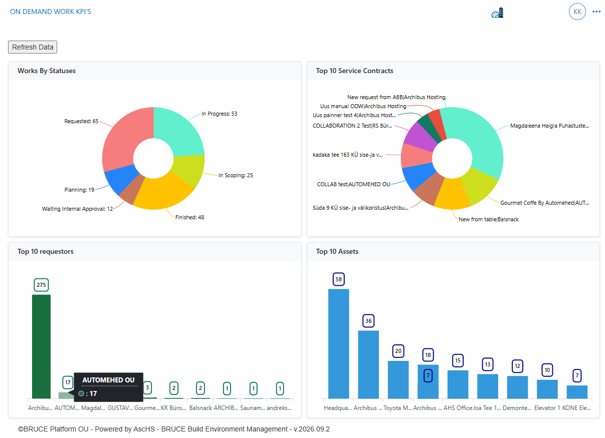Click 'KR Büro...' requestor axis label
This screenshot has width=605, height=438.
(173, 408)
